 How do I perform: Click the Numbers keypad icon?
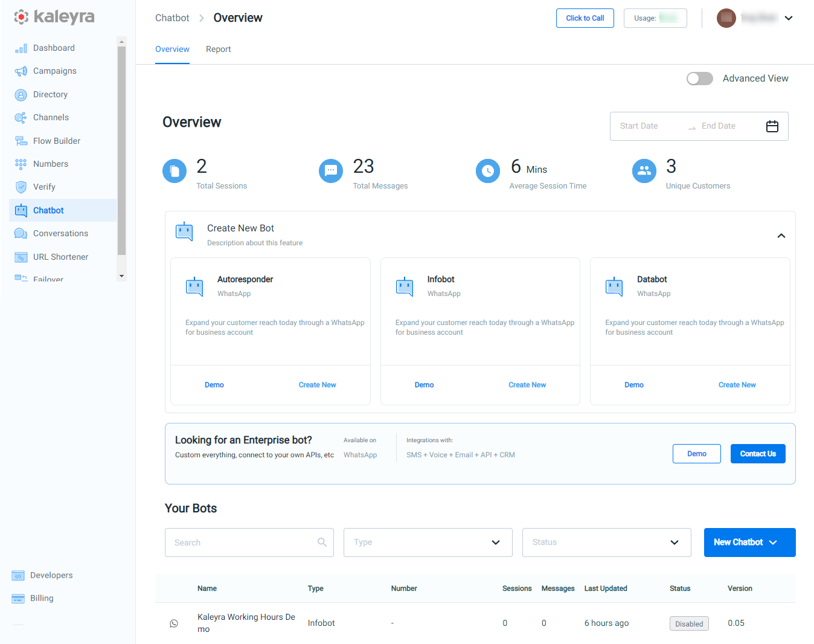21,164
